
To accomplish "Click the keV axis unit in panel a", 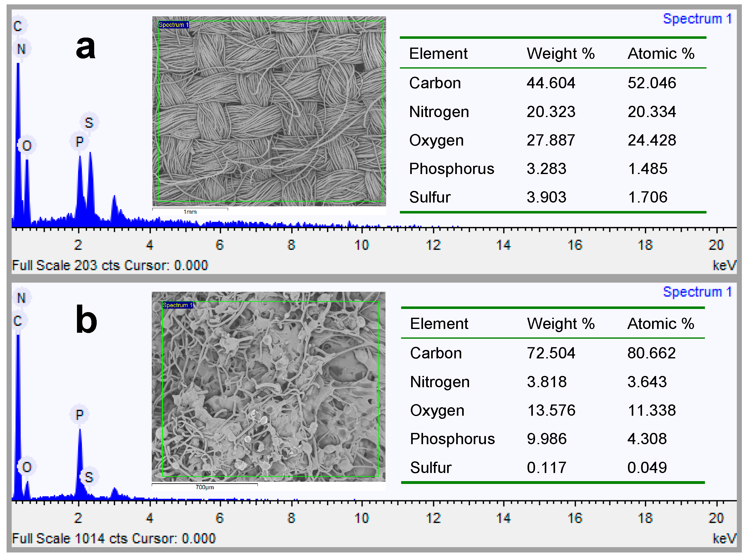I will pos(724,265).
